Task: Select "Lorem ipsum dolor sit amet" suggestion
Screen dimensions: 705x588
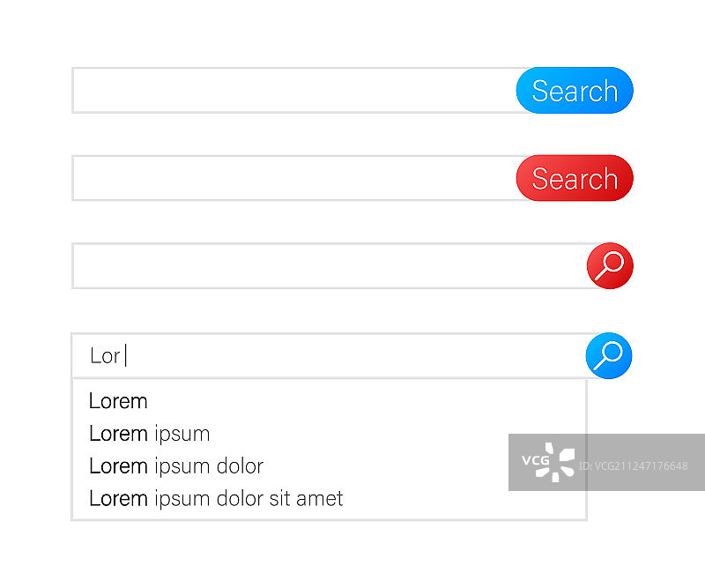Action: 216,498
